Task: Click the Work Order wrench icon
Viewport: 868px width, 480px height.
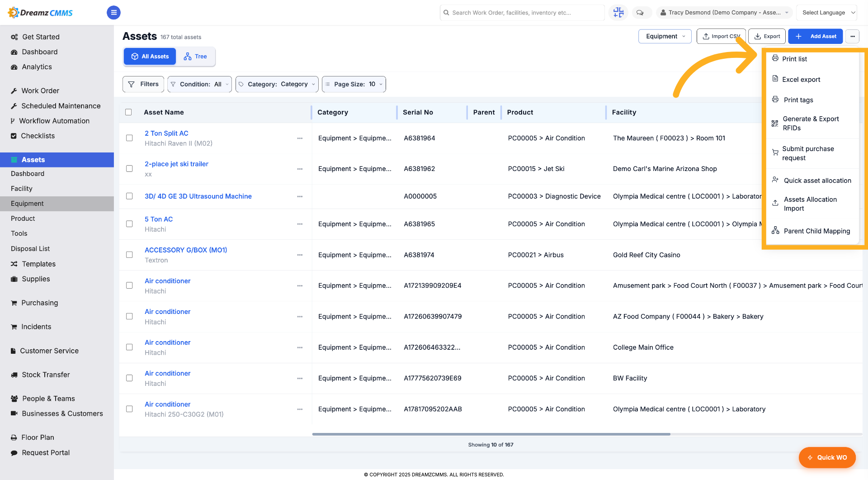Action: 14,91
